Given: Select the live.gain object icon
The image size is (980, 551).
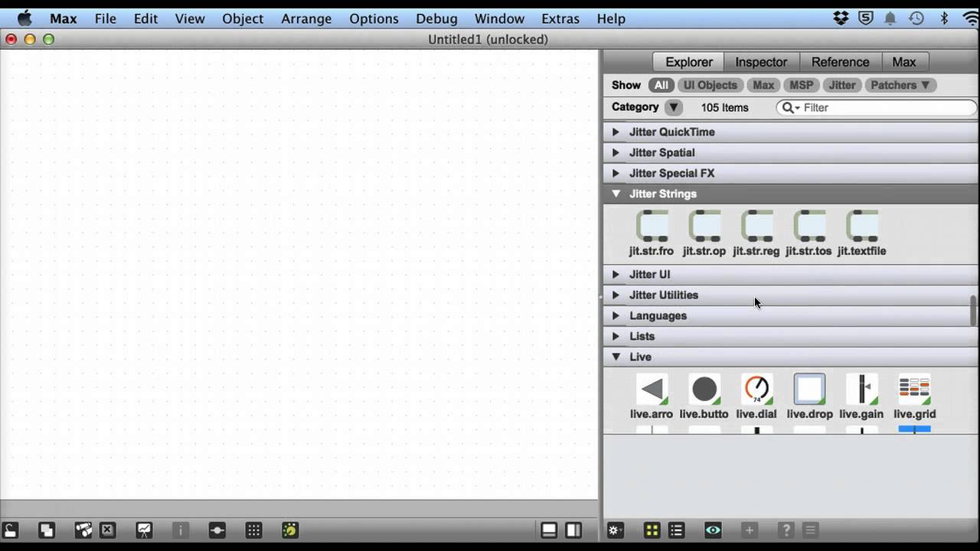Looking at the screenshot, I should point(862,390).
